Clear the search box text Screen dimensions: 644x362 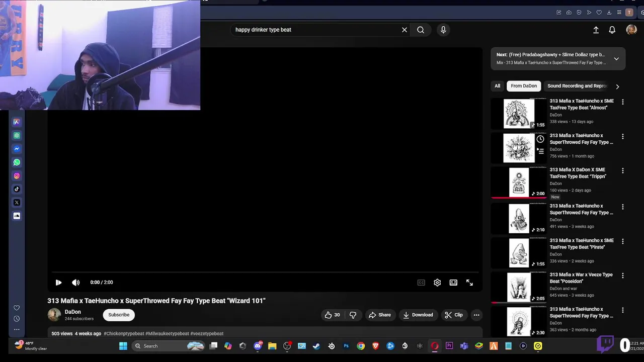[x=405, y=30]
